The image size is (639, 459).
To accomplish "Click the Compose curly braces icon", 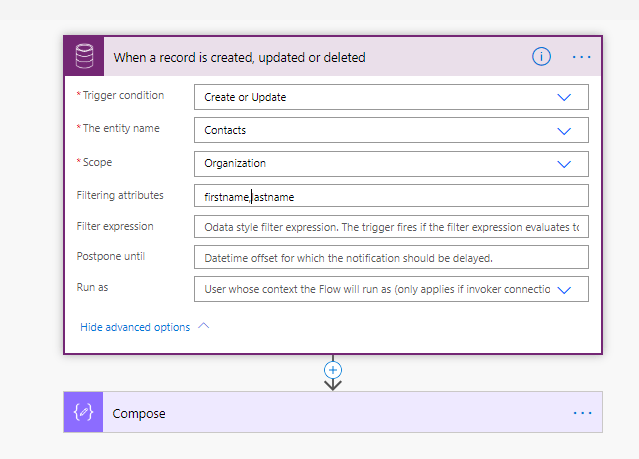I will (x=85, y=413).
